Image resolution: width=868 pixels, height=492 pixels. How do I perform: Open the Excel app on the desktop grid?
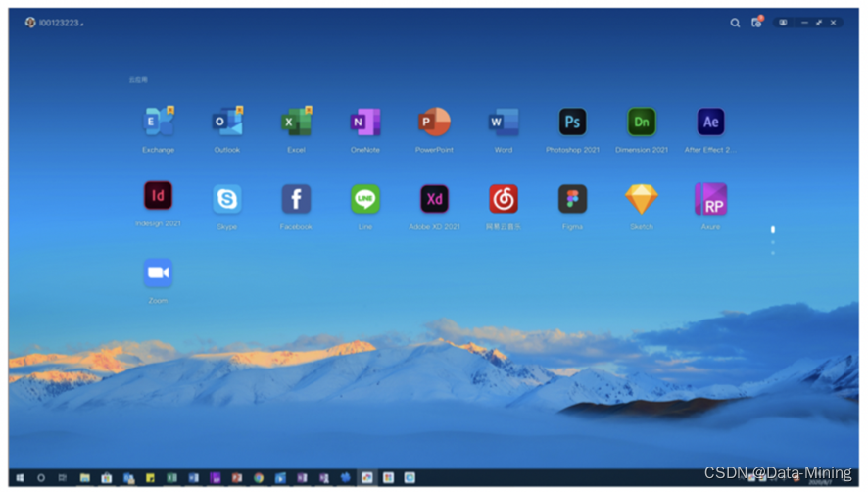pyautogui.click(x=296, y=122)
